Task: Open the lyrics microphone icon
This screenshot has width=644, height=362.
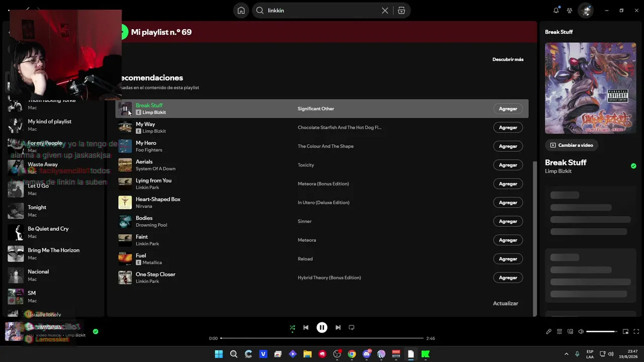Action: click(x=548, y=331)
